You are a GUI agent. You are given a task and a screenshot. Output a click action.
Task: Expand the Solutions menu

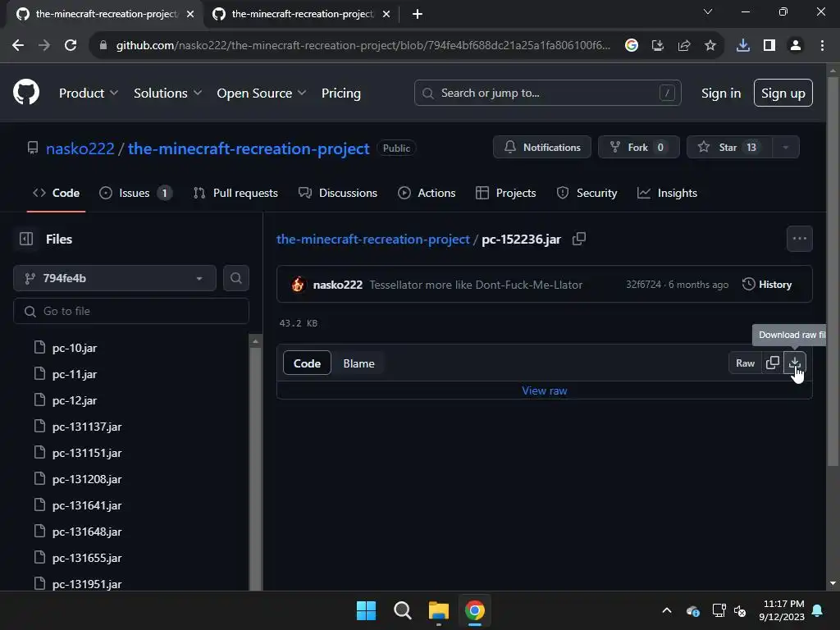click(x=167, y=94)
